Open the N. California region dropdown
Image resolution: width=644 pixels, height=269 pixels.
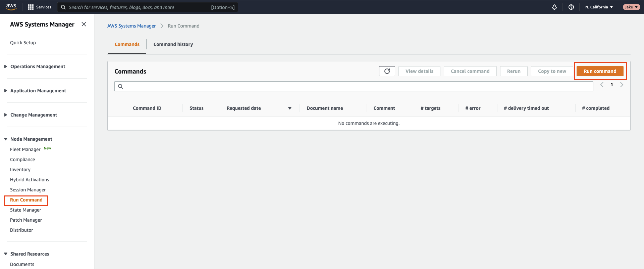pos(599,7)
